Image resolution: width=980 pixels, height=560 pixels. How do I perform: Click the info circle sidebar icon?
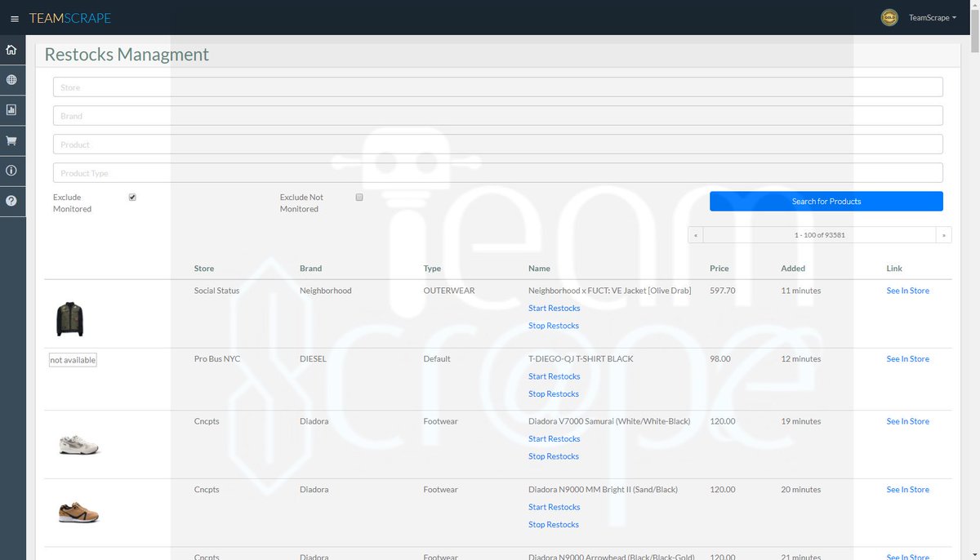point(11,171)
